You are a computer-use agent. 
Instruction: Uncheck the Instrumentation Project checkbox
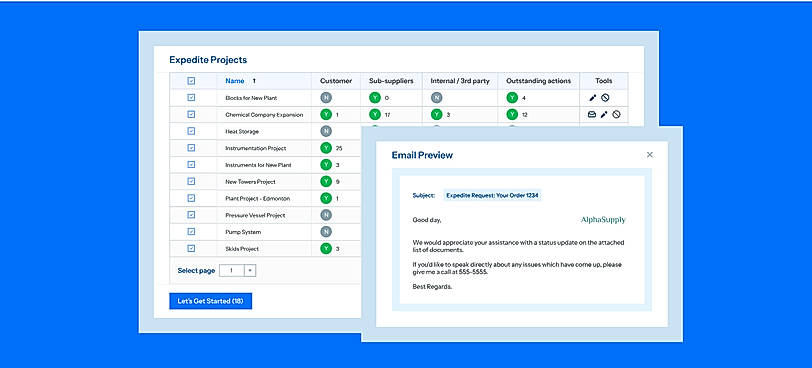[x=191, y=148]
